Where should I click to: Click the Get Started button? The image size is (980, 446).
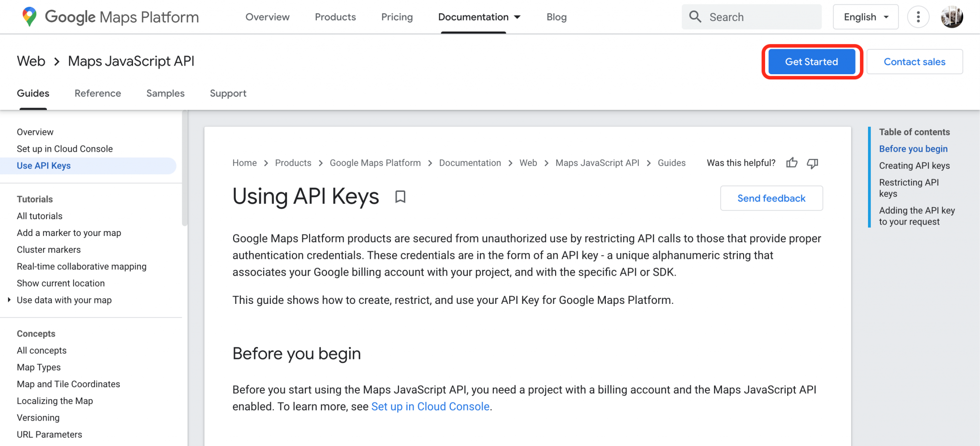[812, 61]
